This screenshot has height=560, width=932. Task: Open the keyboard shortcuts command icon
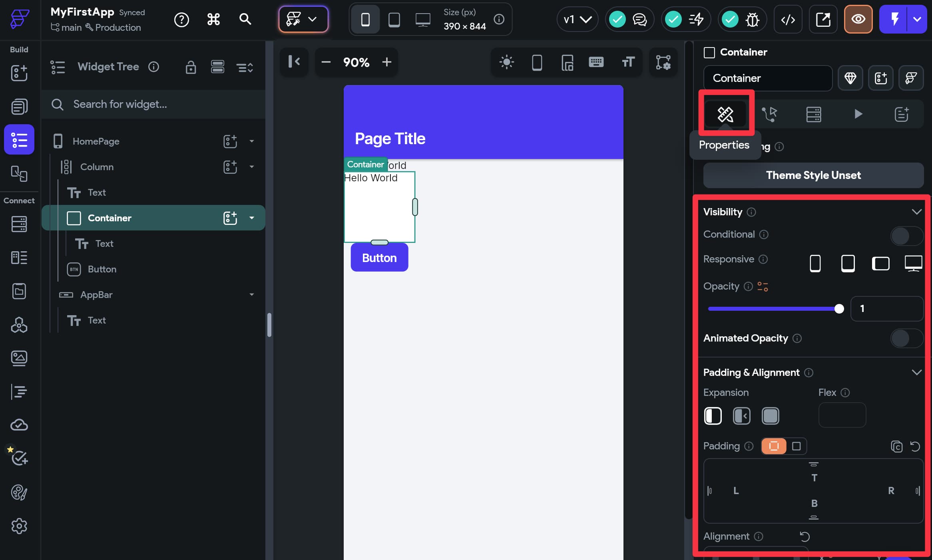click(x=213, y=19)
